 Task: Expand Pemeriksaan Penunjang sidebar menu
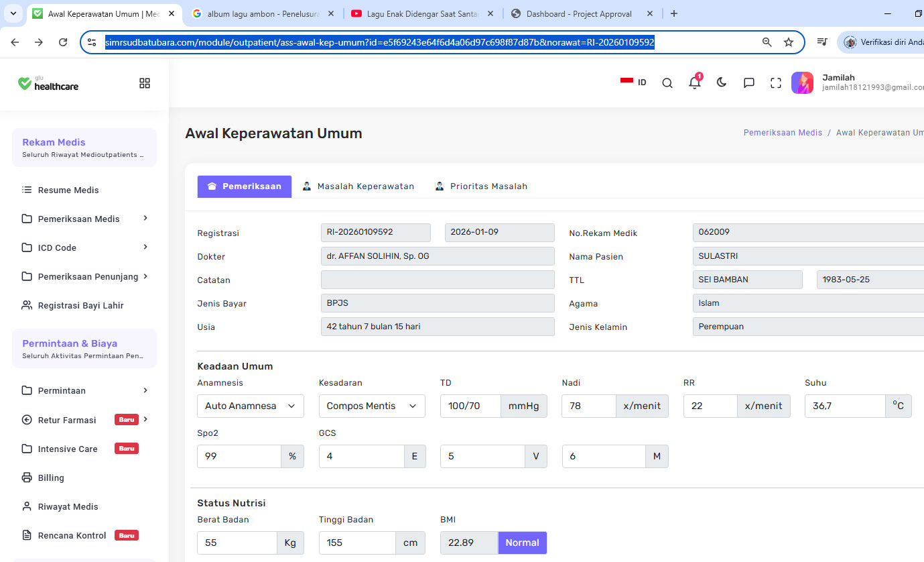point(84,276)
